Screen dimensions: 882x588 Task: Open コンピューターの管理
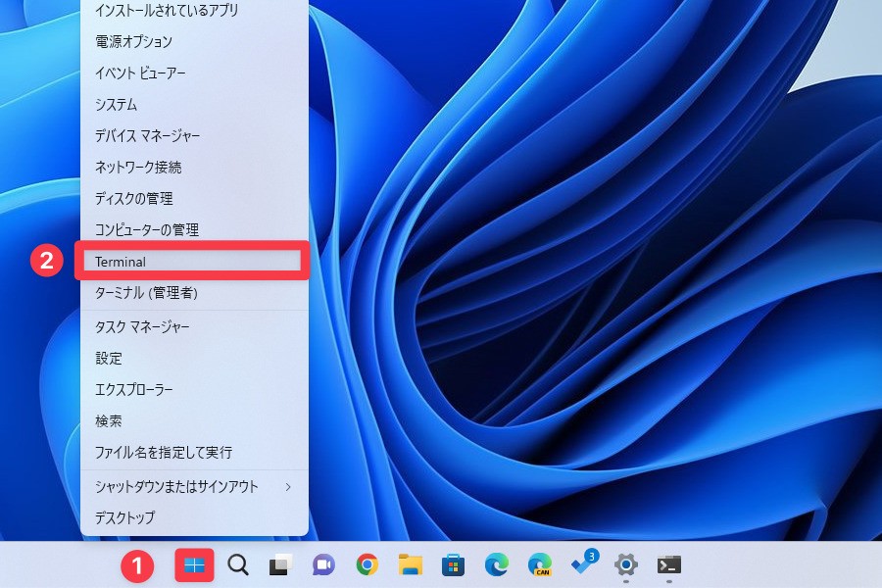pyautogui.click(x=195, y=229)
